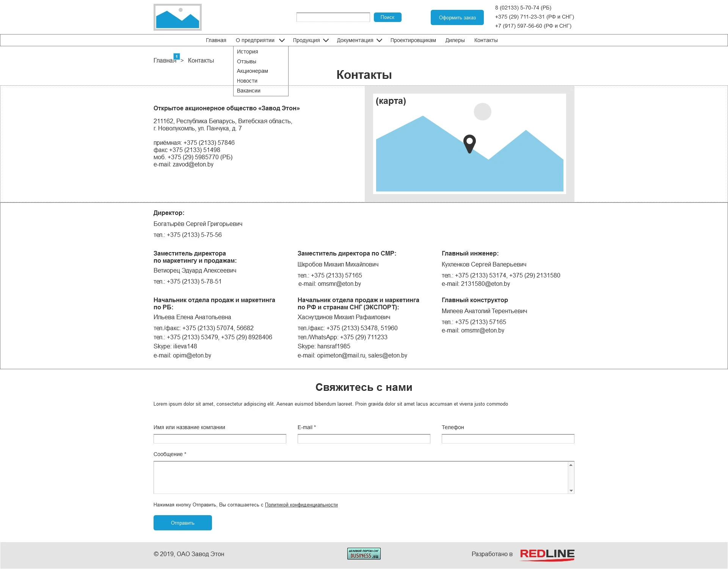Screen dimensions: 728x569
Task: Expand the О предприятии menu chevron
Action: pos(282,40)
